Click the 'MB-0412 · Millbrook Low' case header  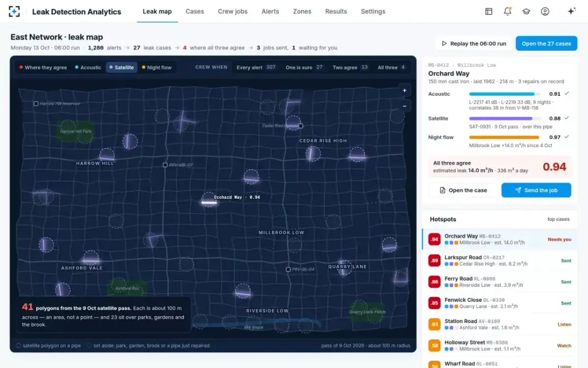click(462, 65)
